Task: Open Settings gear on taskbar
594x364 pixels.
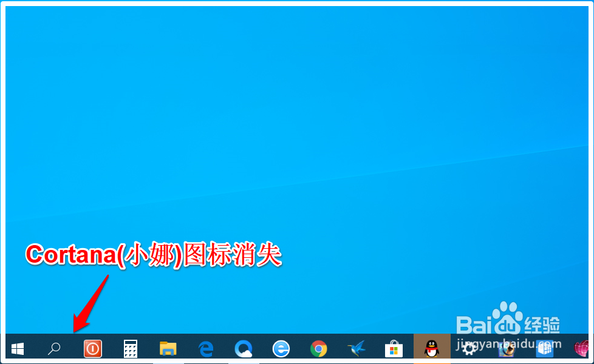Action: [x=469, y=348]
